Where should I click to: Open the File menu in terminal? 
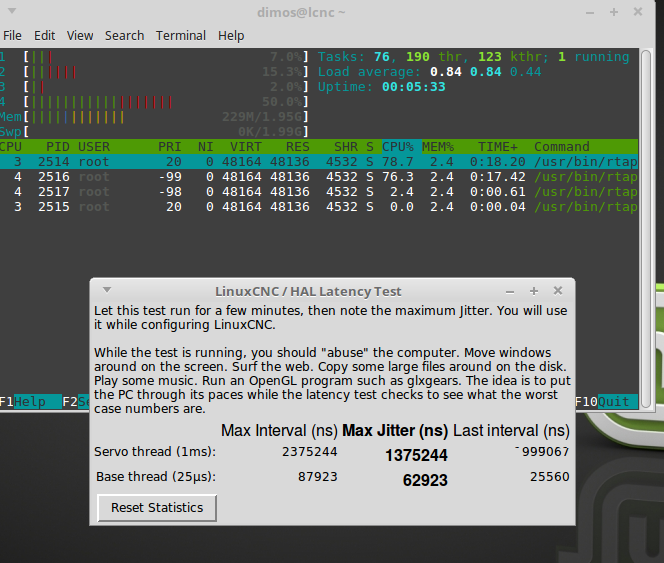[12, 36]
